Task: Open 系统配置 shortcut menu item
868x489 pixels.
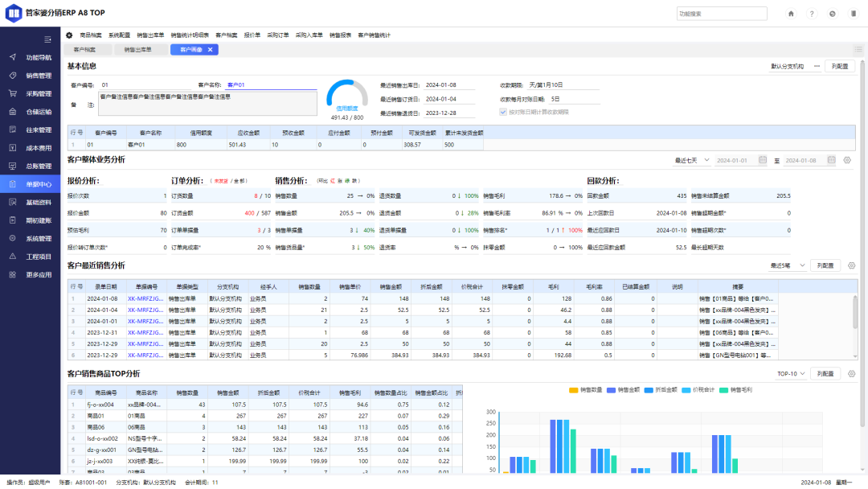Action: click(x=120, y=35)
